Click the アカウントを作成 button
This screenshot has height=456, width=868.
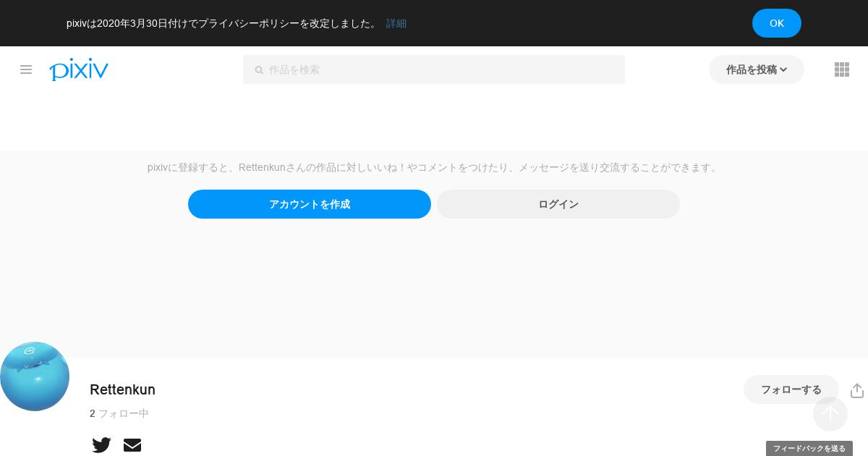coord(310,204)
